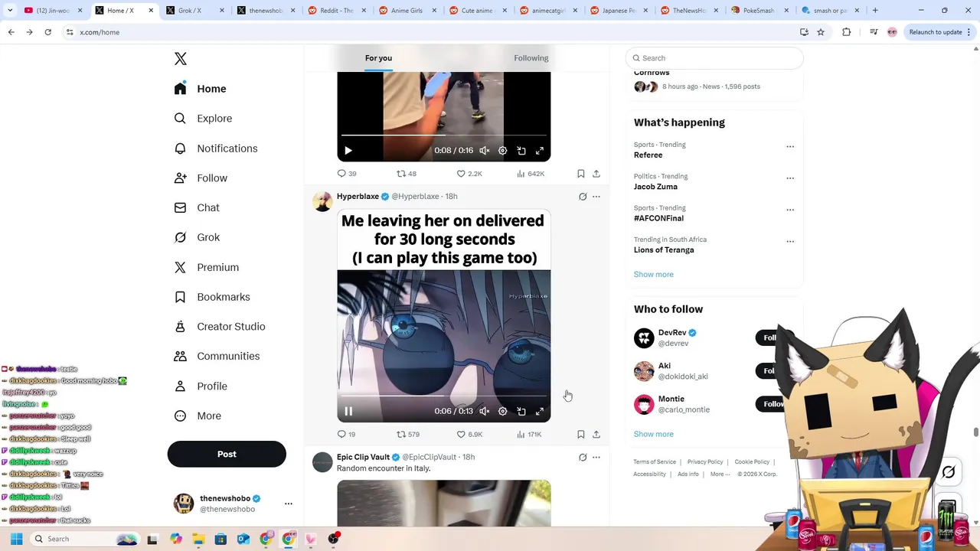Open the Hyperblaxe profile name link
The height and width of the screenshot is (551, 980).
pos(358,197)
